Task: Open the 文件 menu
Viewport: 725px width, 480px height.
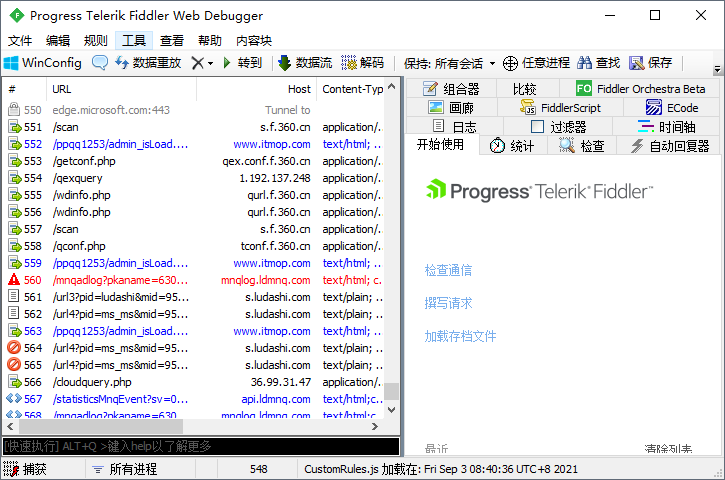Action: [x=20, y=41]
